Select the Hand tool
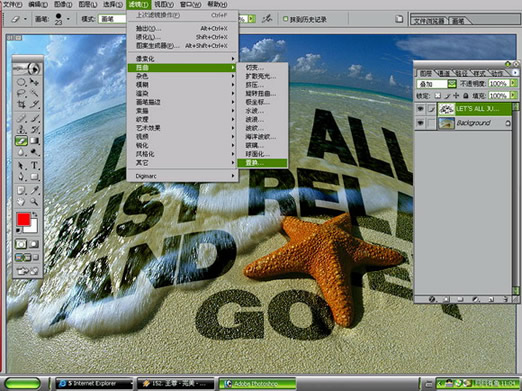 coord(21,201)
